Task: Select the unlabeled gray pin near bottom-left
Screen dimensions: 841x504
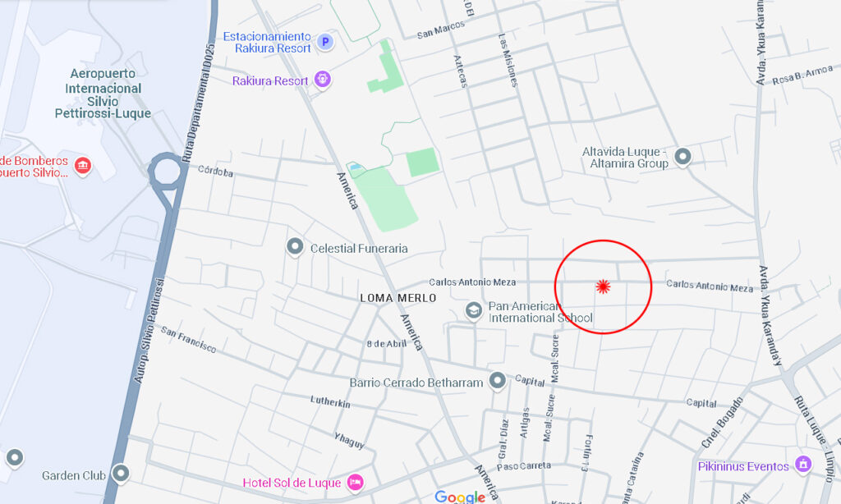Action: click(15, 458)
